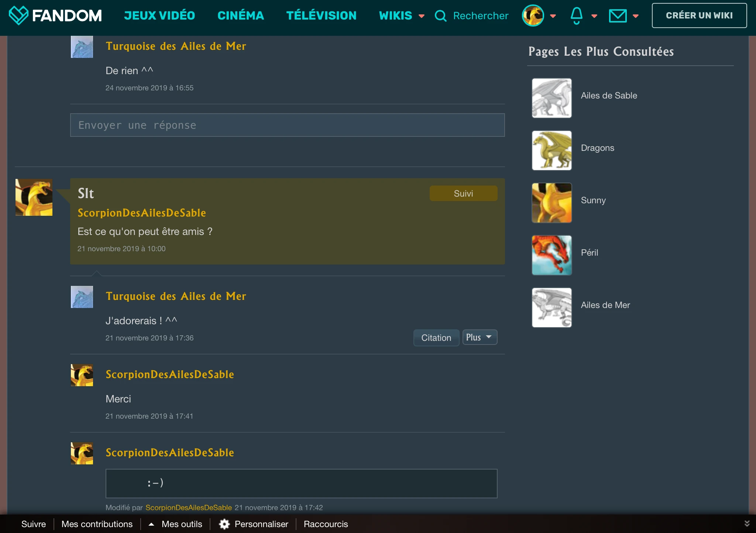Screen dimensions: 756x533
Task: Open the Plus dropdown on reply
Action: [x=480, y=337]
